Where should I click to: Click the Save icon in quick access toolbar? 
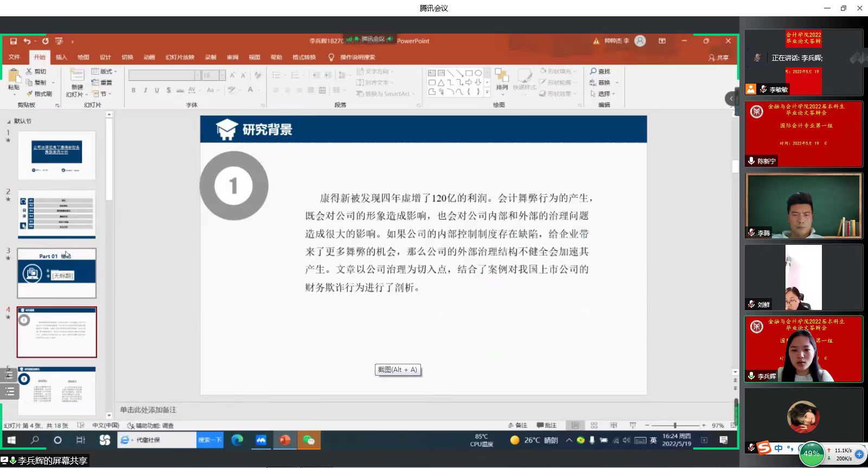14,41
